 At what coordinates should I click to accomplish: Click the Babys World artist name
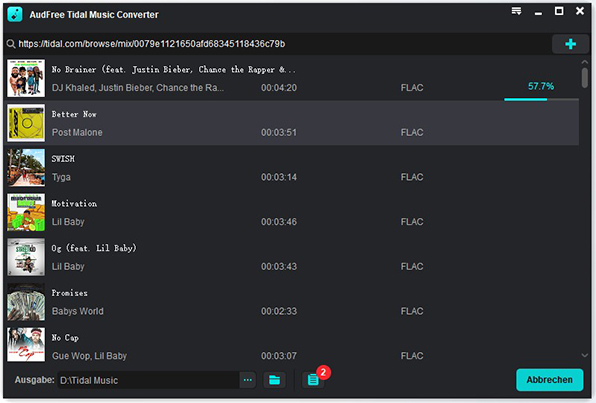[x=78, y=311]
